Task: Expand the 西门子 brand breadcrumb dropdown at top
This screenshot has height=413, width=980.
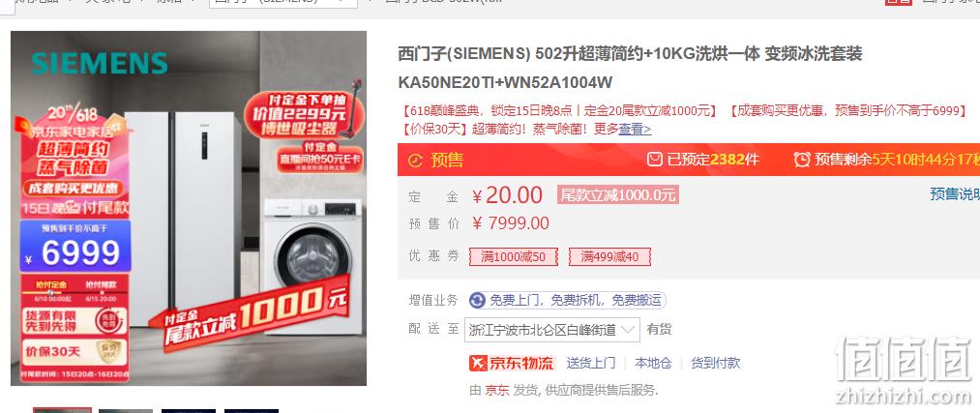Action: tap(283, 3)
